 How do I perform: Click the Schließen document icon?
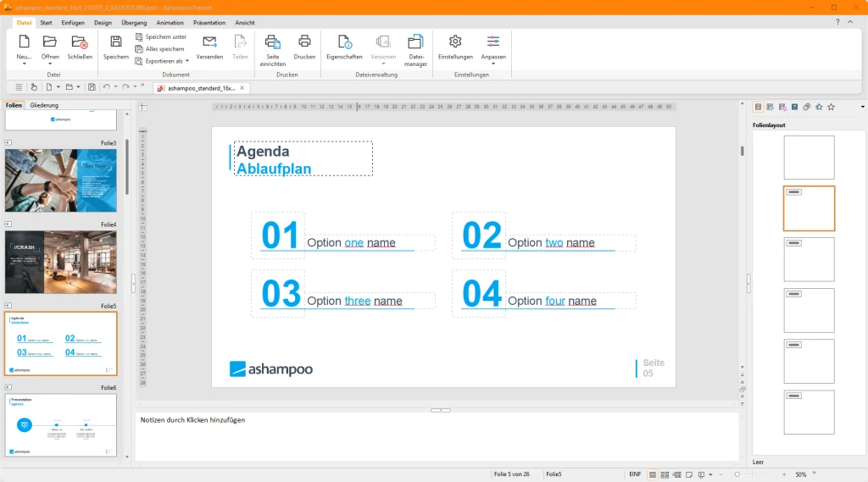coord(79,42)
